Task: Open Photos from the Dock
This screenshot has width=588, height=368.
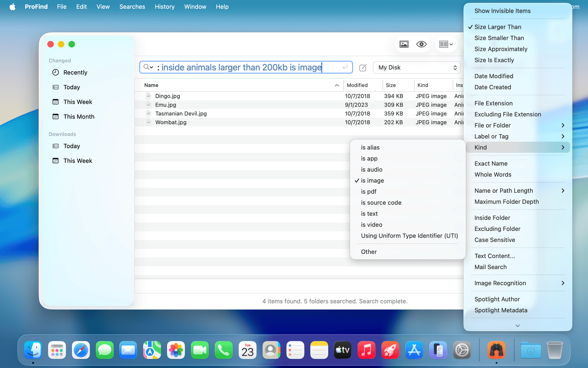Action: pos(176,350)
